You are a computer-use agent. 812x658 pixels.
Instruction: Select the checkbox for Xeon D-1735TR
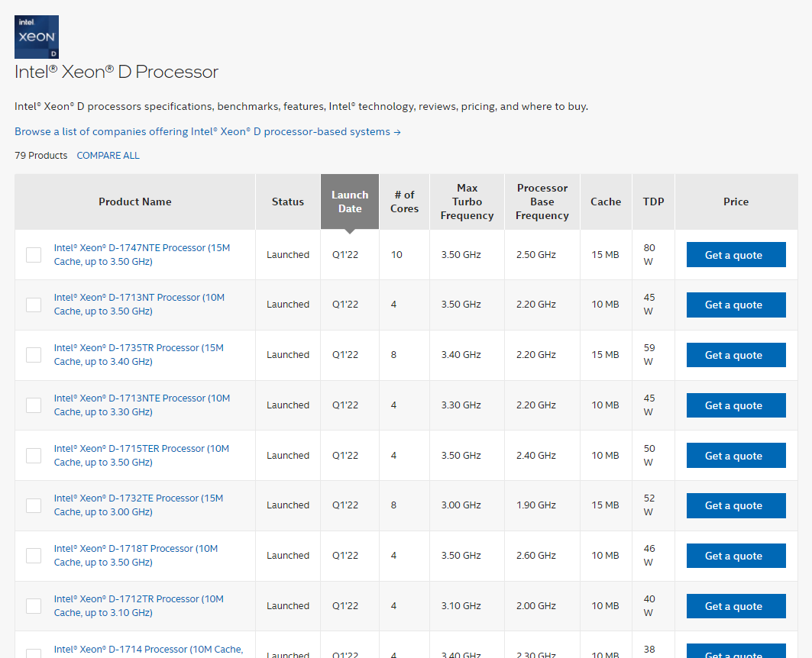click(34, 355)
